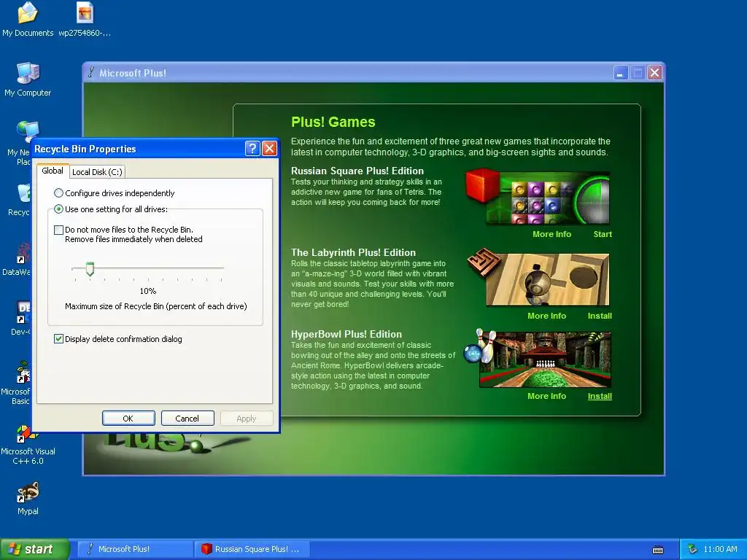Click the Apply button
This screenshot has height=560, width=747.
pyautogui.click(x=247, y=418)
